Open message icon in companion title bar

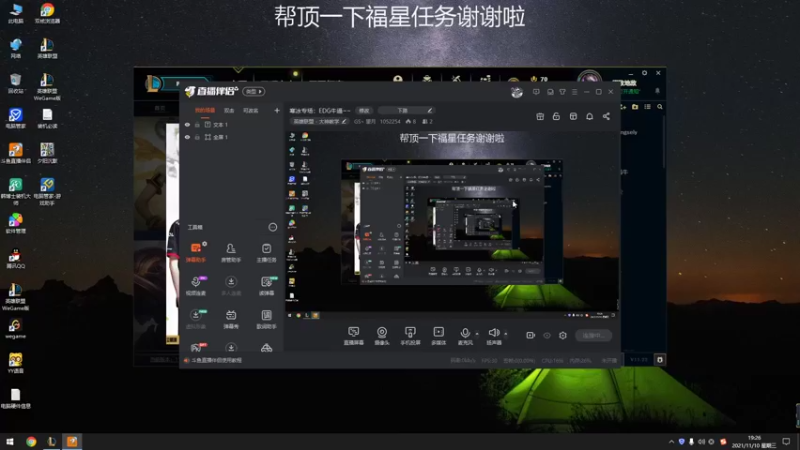pyautogui.click(x=536, y=92)
